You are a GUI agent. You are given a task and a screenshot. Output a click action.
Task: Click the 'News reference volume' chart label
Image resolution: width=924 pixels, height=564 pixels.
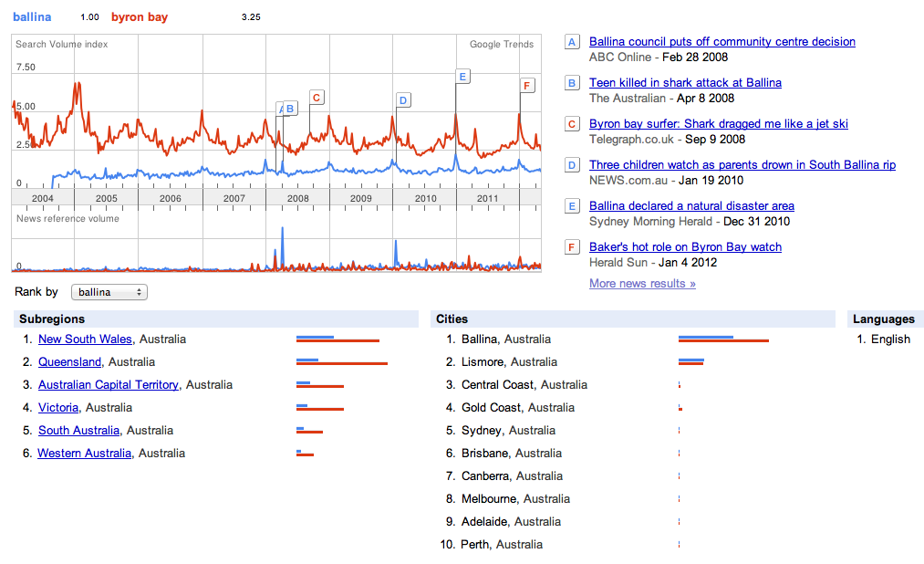click(67, 219)
